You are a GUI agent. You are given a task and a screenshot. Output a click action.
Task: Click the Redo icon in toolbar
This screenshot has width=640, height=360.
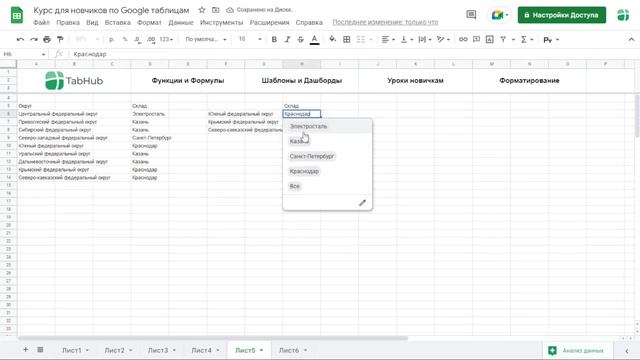33,40
